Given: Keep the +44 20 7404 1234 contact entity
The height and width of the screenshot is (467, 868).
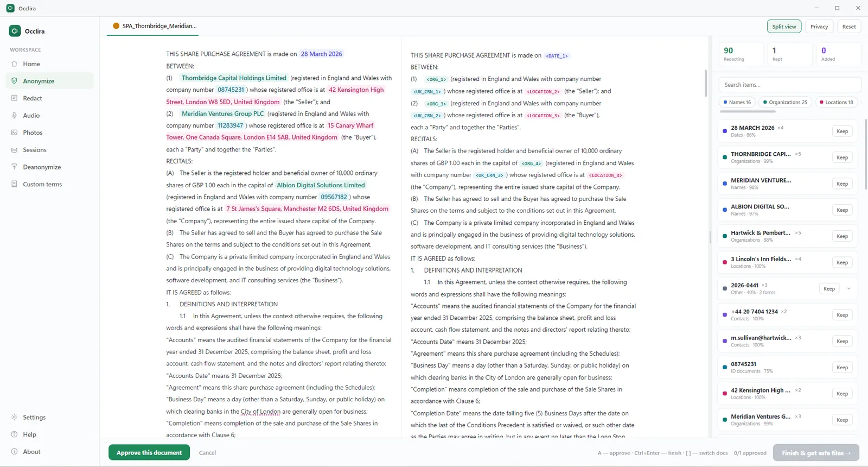Looking at the screenshot, I should tap(842, 315).
